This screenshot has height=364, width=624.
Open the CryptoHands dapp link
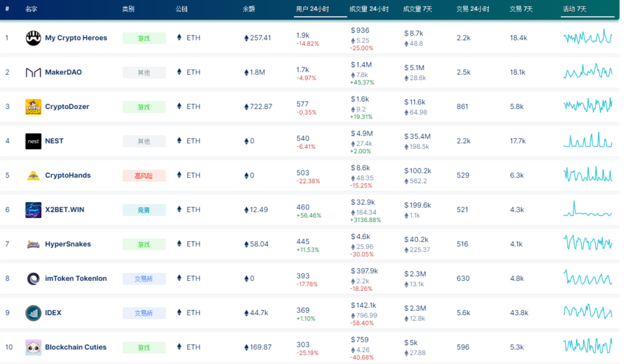68,175
